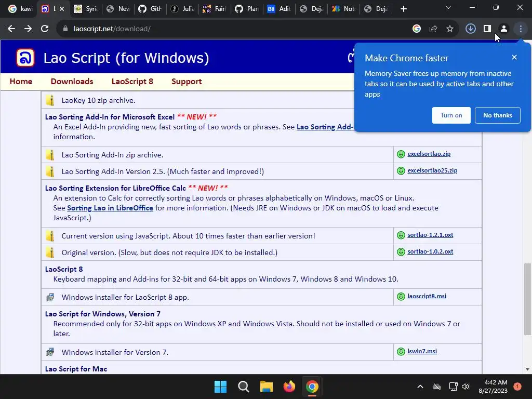This screenshot has width=532, height=399.
Task: Click the Google icon in address bar
Action: click(417, 29)
